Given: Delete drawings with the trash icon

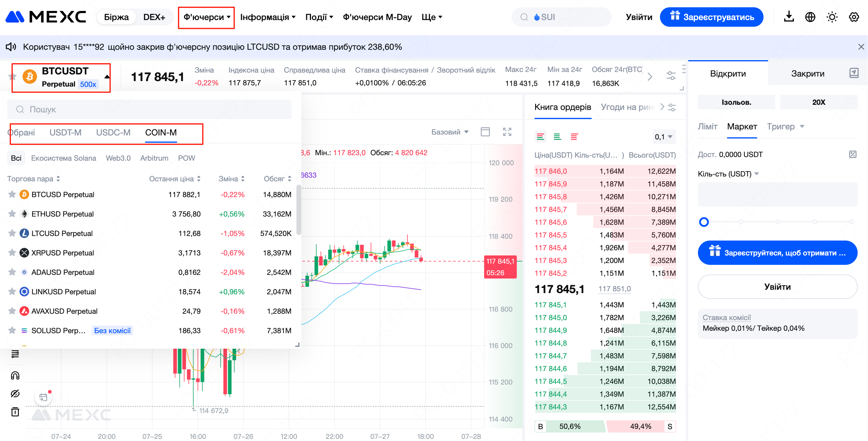Looking at the screenshot, I should [x=15, y=412].
